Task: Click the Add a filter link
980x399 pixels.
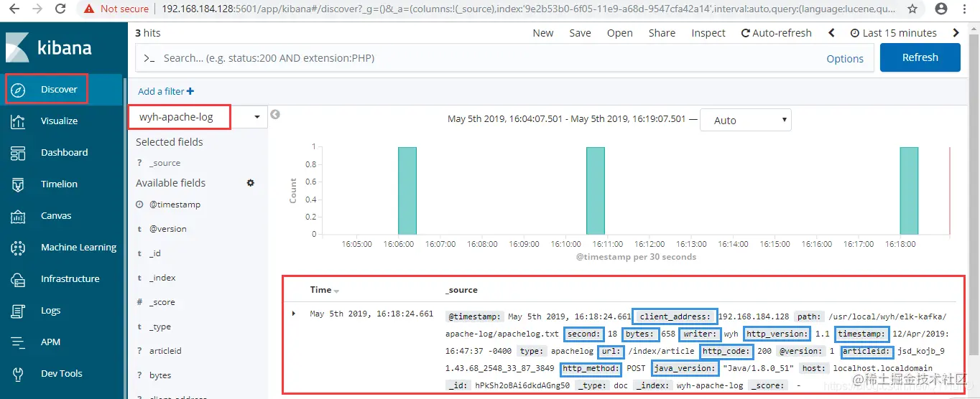Action: click(x=161, y=91)
